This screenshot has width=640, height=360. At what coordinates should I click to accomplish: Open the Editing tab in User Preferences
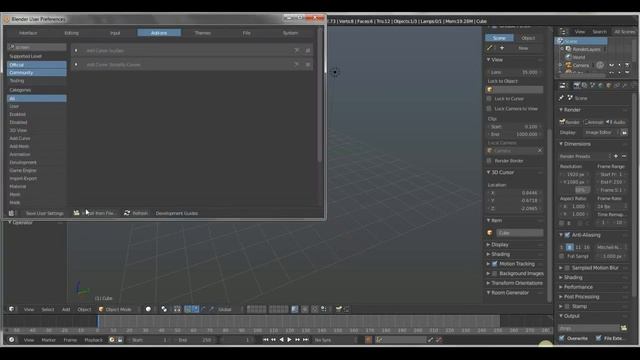click(x=71, y=33)
